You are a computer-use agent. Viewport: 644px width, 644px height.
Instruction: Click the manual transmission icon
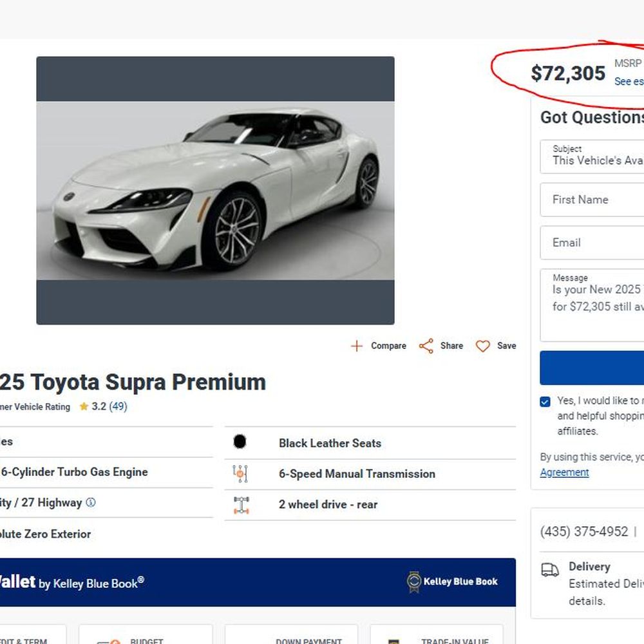click(x=240, y=473)
